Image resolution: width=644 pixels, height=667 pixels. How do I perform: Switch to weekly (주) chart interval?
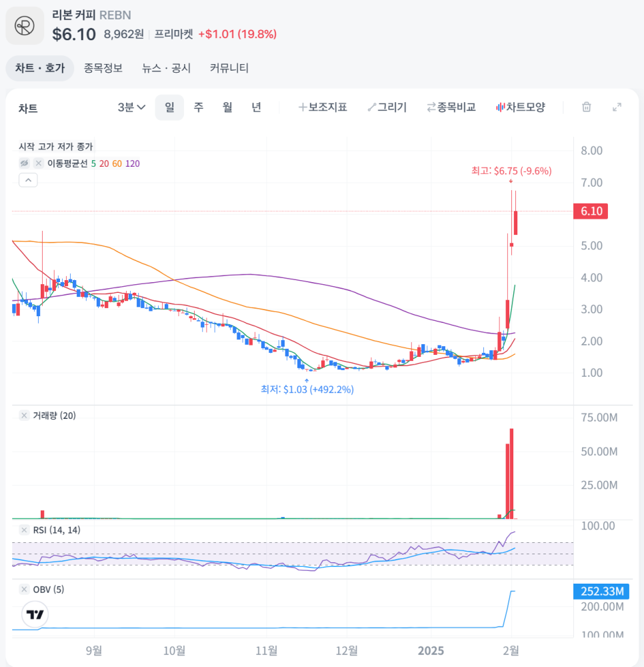(199, 107)
